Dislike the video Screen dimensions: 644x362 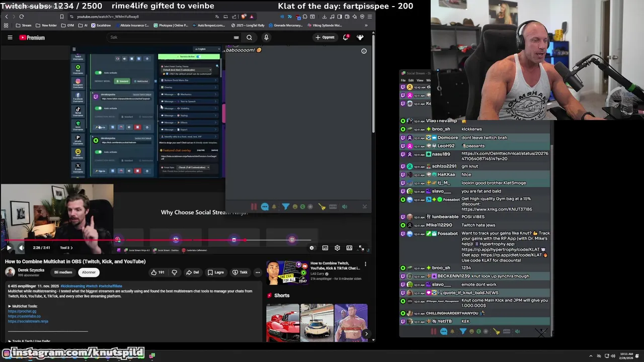click(x=174, y=272)
